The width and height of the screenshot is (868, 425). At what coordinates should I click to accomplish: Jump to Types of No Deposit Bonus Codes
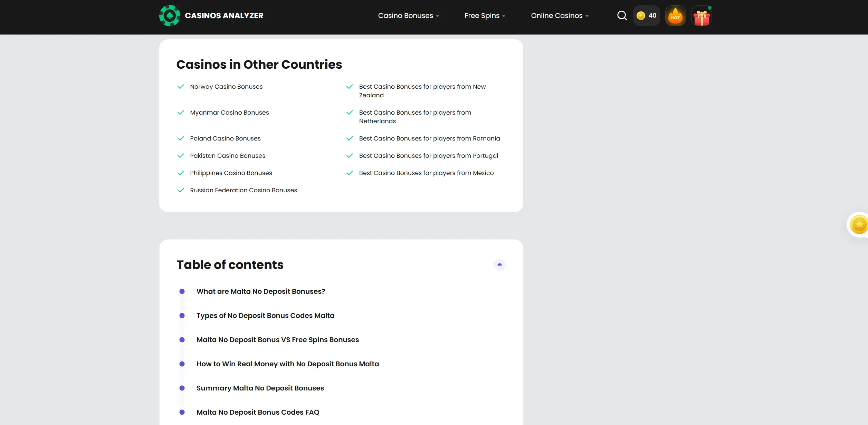click(265, 316)
